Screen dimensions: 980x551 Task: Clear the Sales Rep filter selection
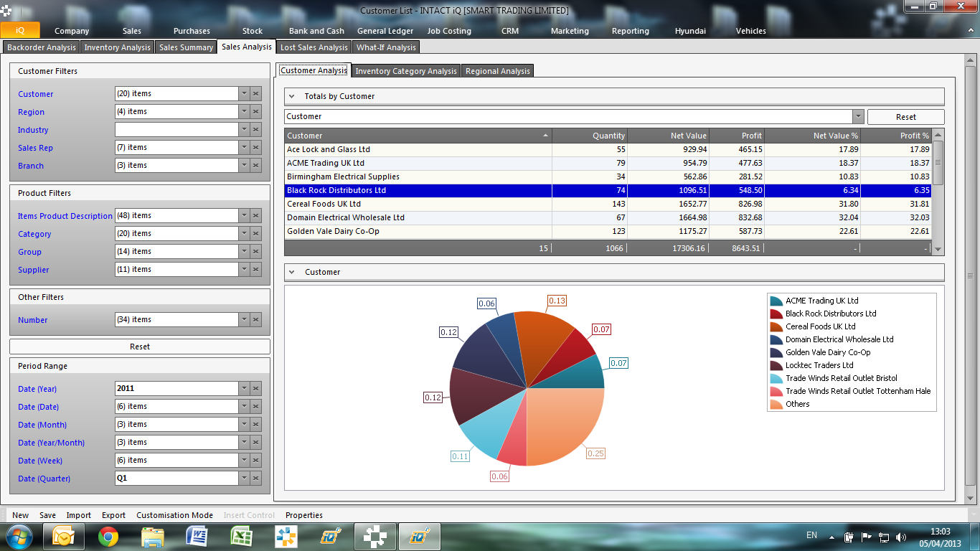tap(256, 147)
